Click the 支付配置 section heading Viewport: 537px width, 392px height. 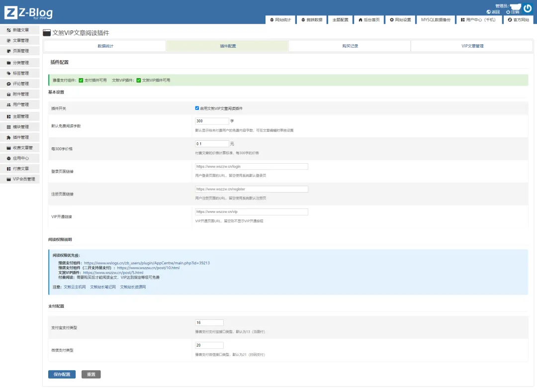click(56, 306)
